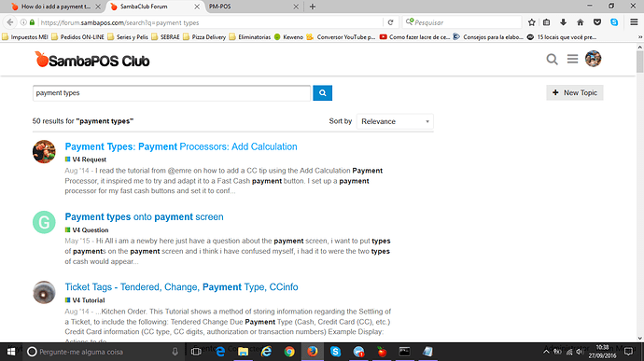The image size is (644, 361).
Task: Open 'Ticket Tags - Tendered, Change' result
Action: [181, 287]
